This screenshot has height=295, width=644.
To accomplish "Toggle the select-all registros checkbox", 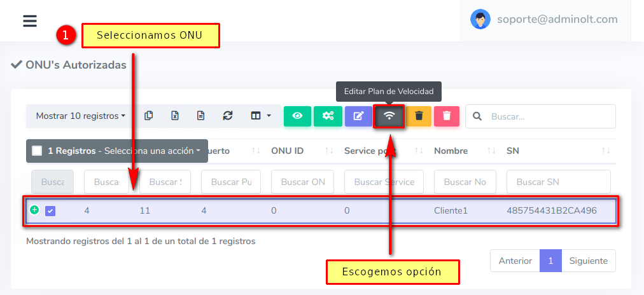I will [37, 151].
